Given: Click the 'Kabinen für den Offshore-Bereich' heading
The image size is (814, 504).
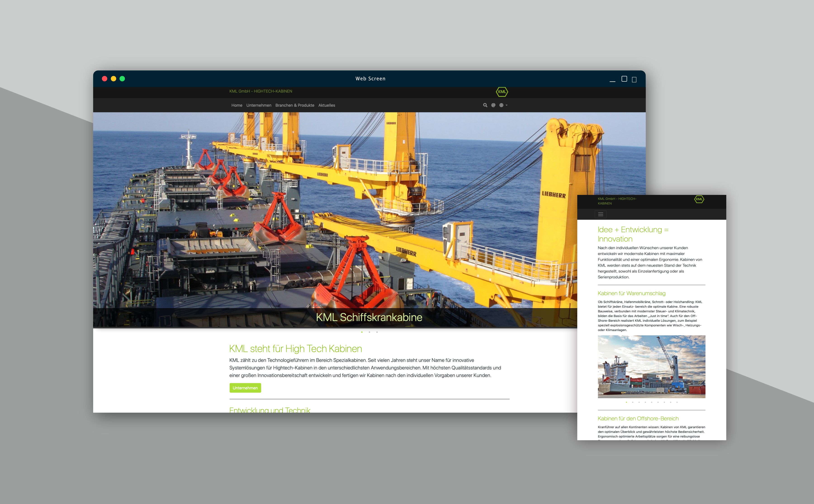Looking at the screenshot, I should (638, 419).
